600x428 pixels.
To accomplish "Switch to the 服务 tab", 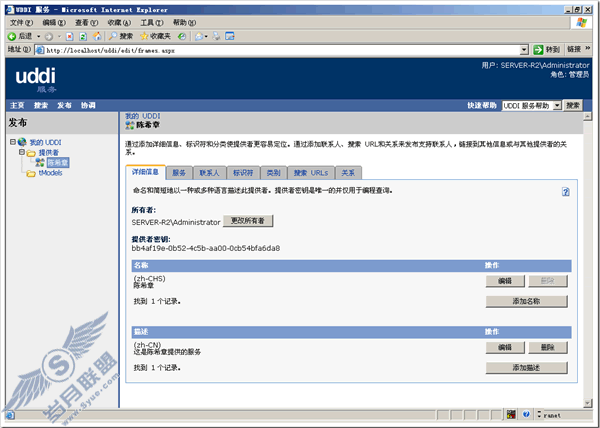I will [179, 173].
